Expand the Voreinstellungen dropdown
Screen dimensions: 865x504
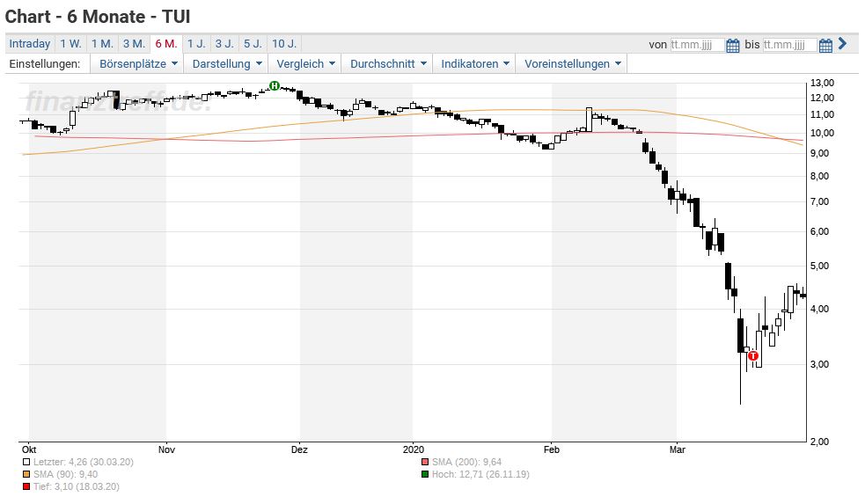pos(572,64)
